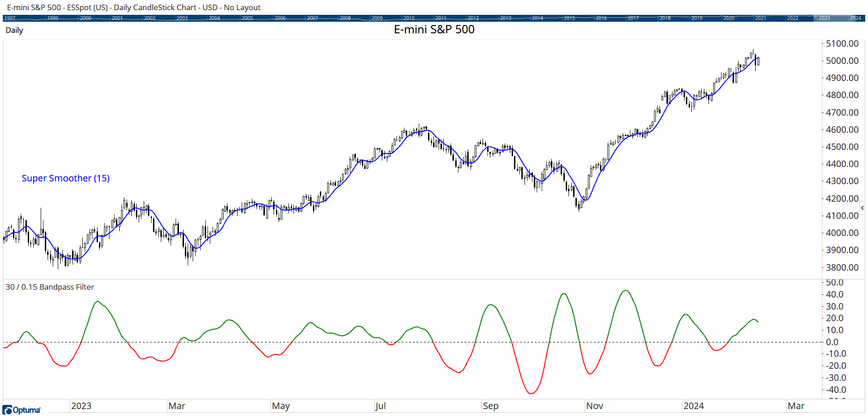Jump to 2017 in the overview timeline
The image size is (868, 416).
(633, 18)
